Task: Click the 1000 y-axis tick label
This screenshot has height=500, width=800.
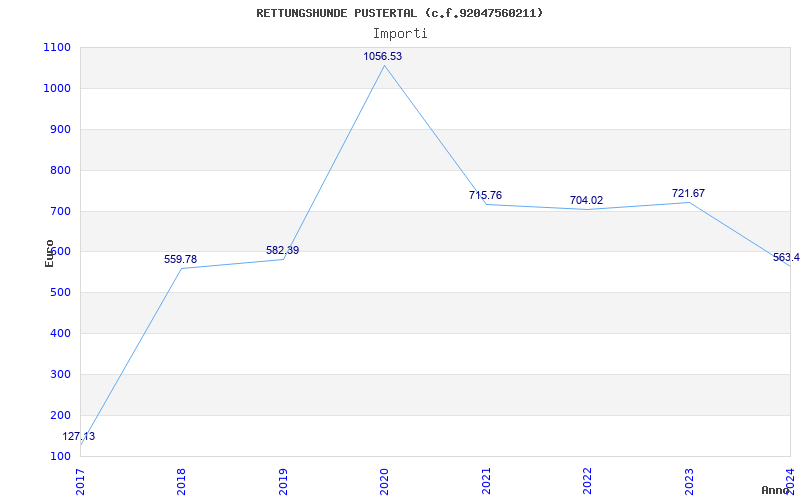Action: click(57, 89)
